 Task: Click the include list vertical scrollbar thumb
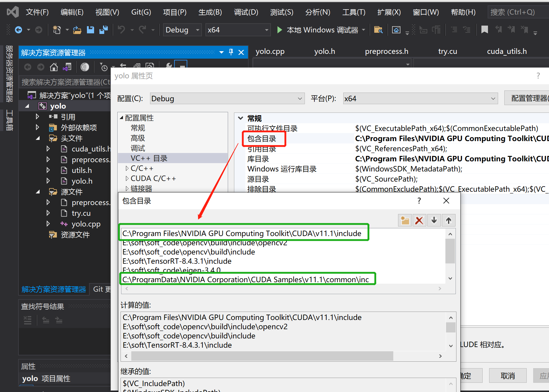450,251
